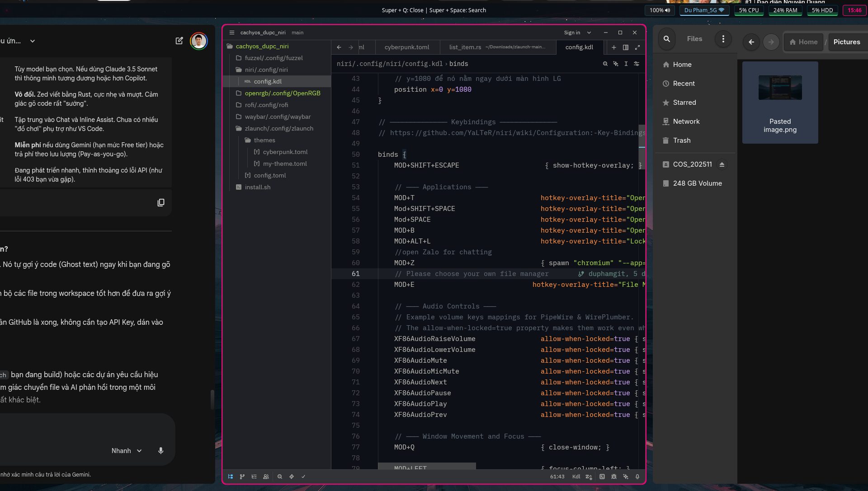Click the lightning bolt icon in status bar
The height and width of the screenshot is (491, 868).
pyautogui.click(x=292, y=477)
